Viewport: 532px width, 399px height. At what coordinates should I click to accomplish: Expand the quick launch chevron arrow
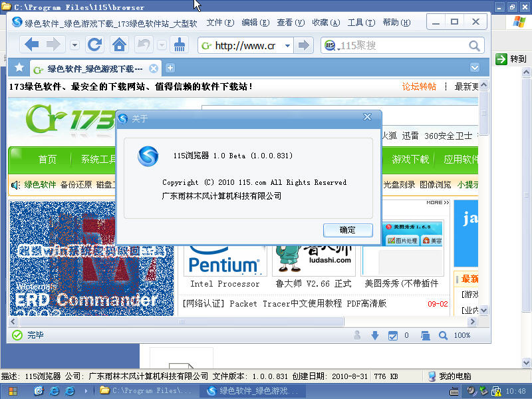click(86, 391)
